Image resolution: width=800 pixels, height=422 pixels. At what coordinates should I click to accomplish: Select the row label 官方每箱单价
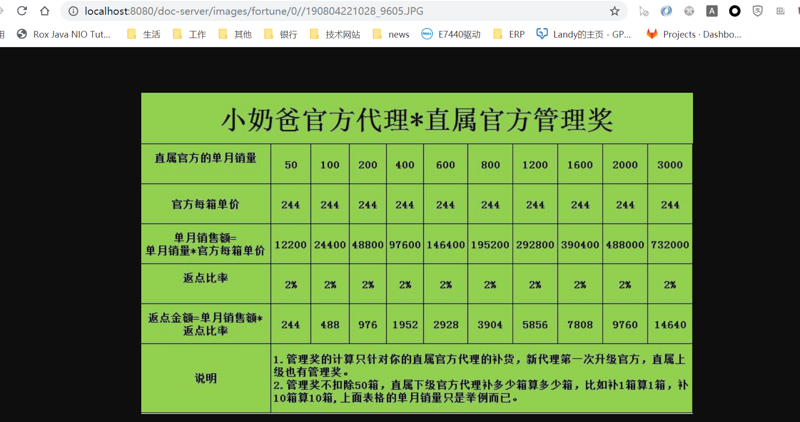click(x=205, y=205)
